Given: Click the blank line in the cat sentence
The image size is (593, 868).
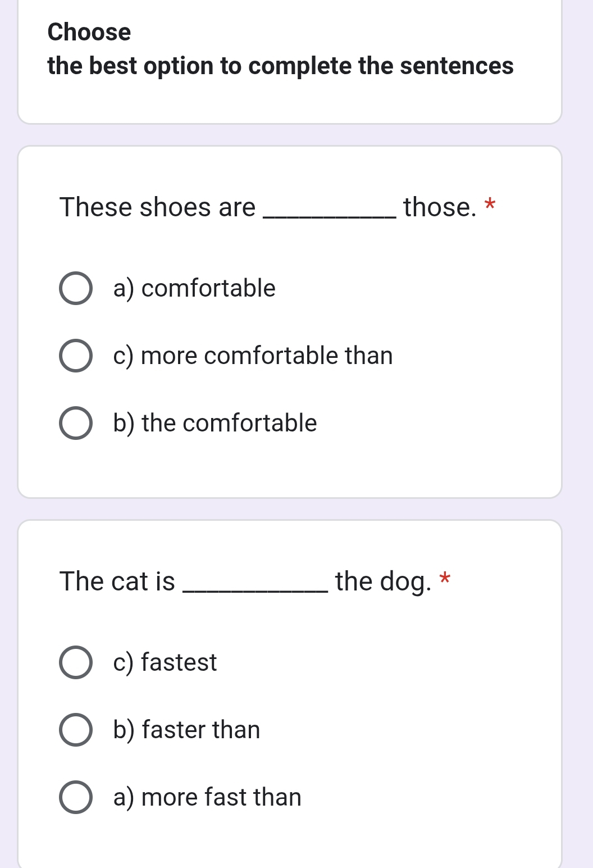Looking at the screenshot, I should pos(256,589).
